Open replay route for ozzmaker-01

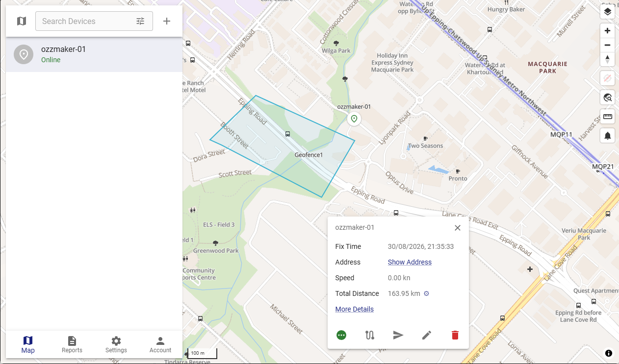click(370, 335)
